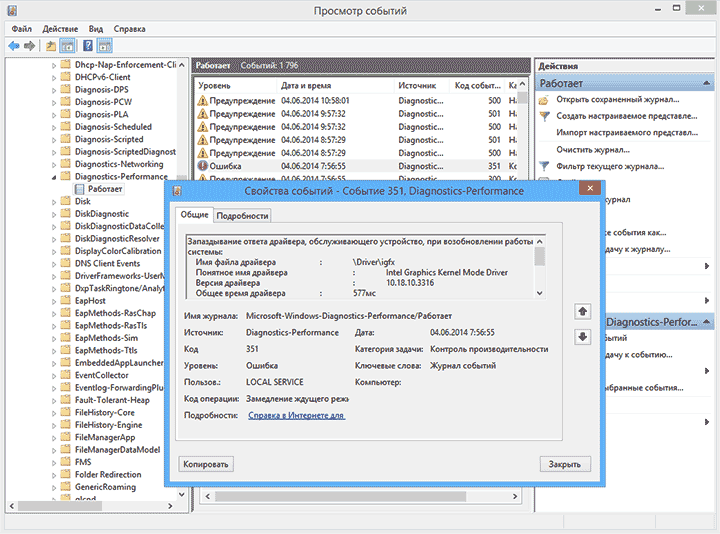This screenshot has height=534, width=720.
Task: Click Открыть сохраненный журнал action
Action: 618,99
